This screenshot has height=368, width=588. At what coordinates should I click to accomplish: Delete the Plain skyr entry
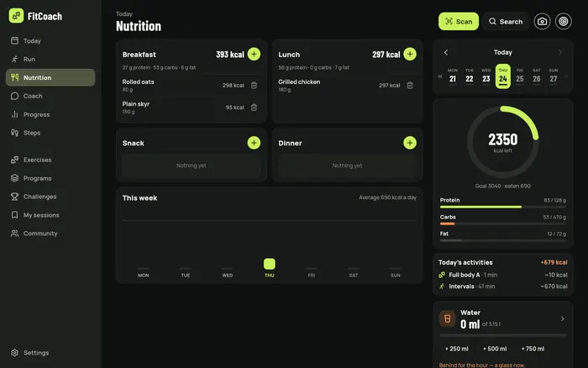254,108
